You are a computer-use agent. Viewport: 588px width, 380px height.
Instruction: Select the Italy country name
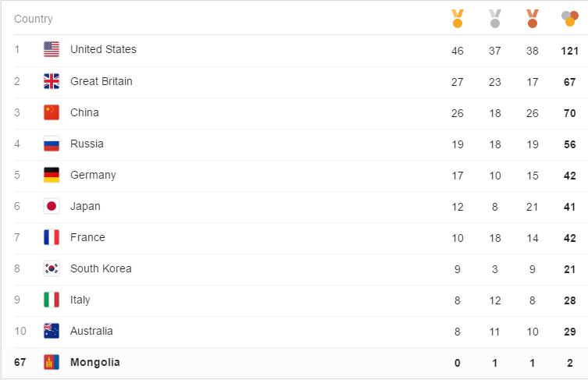(80, 300)
